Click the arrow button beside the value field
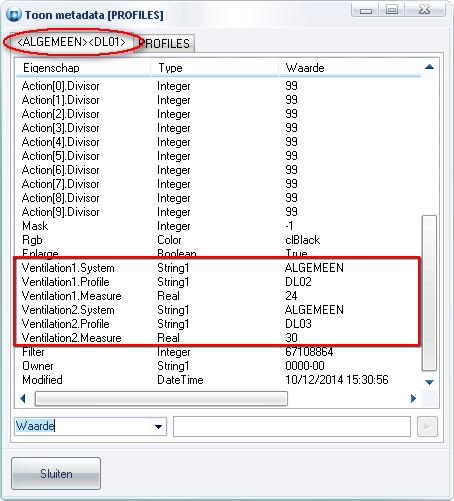Viewport: 454px width, 501px height. [427, 426]
